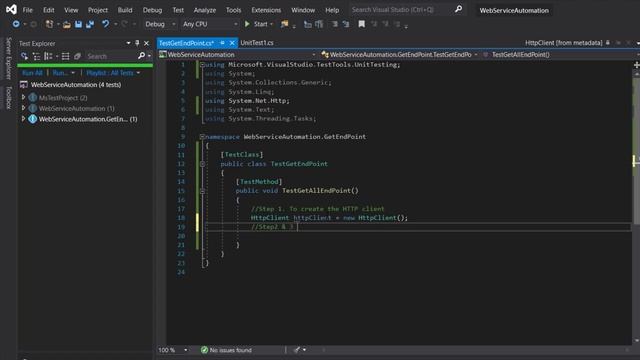
Task: Switch to the UnitTest1.cs tab
Action: (257, 42)
